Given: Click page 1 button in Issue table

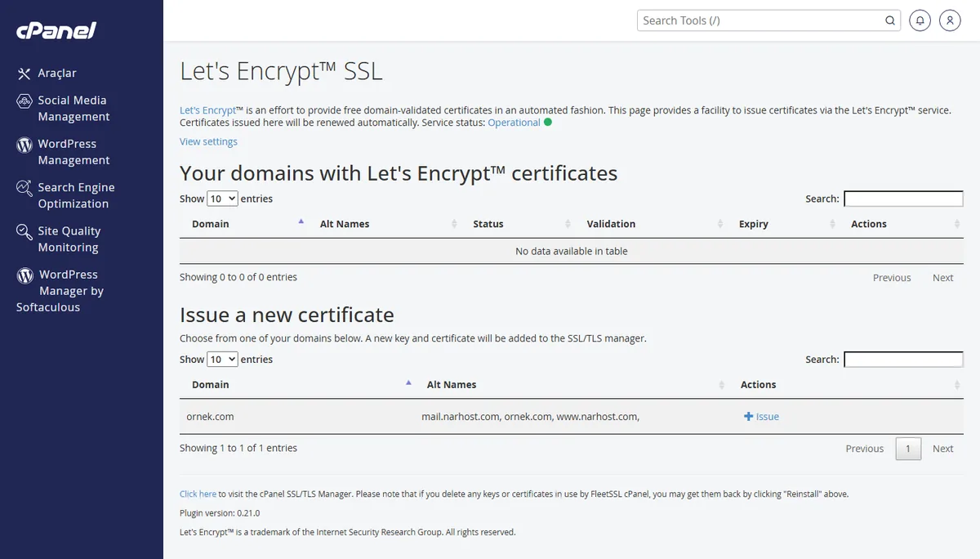Looking at the screenshot, I should coord(908,449).
